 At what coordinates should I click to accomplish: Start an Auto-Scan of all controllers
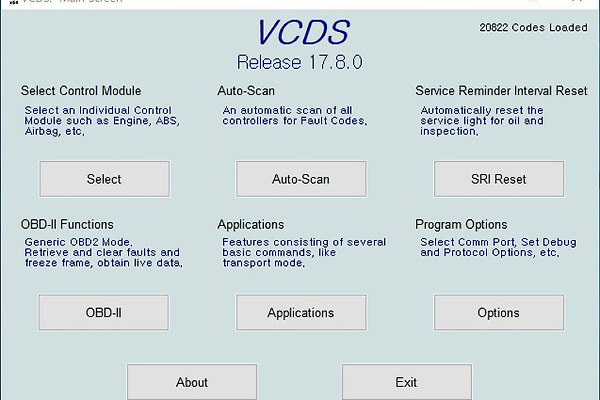(300, 179)
